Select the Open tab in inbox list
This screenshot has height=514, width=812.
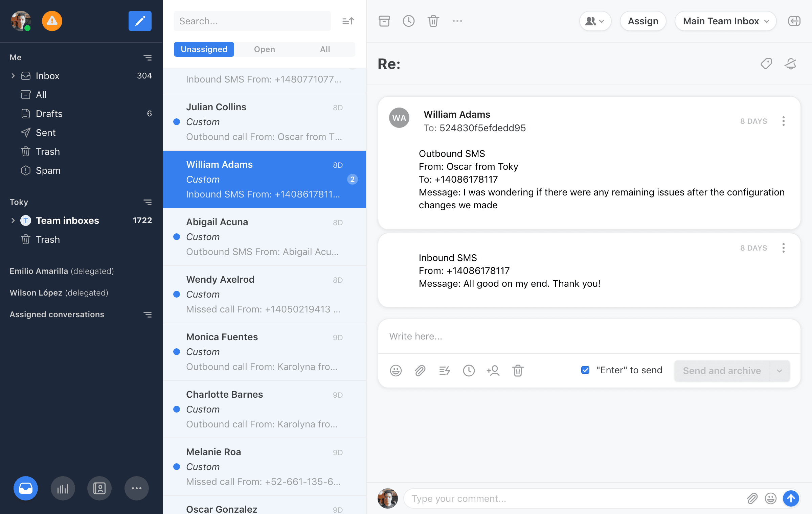265,49
